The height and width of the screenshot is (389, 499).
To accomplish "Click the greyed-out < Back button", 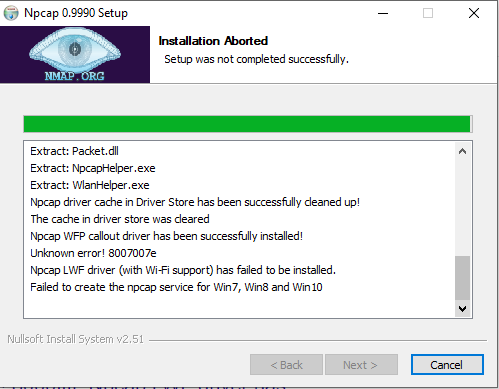I will click(286, 365).
